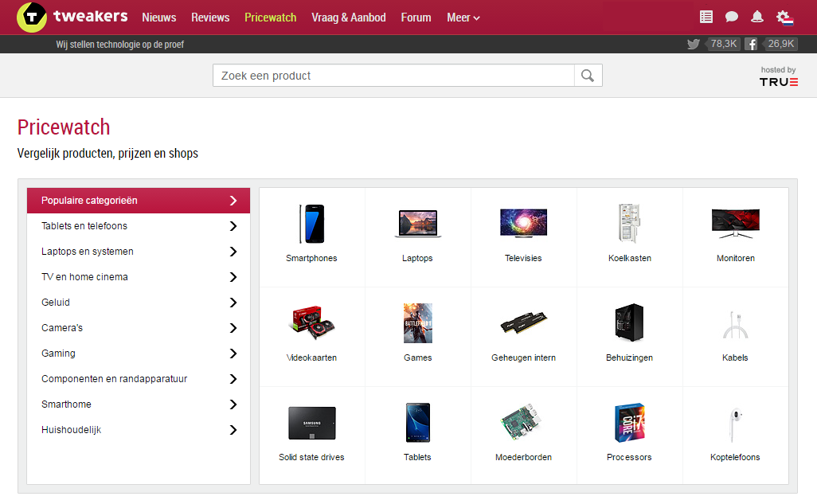Click the Solid state drives text label
The height and width of the screenshot is (504, 817).
pyautogui.click(x=311, y=457)
